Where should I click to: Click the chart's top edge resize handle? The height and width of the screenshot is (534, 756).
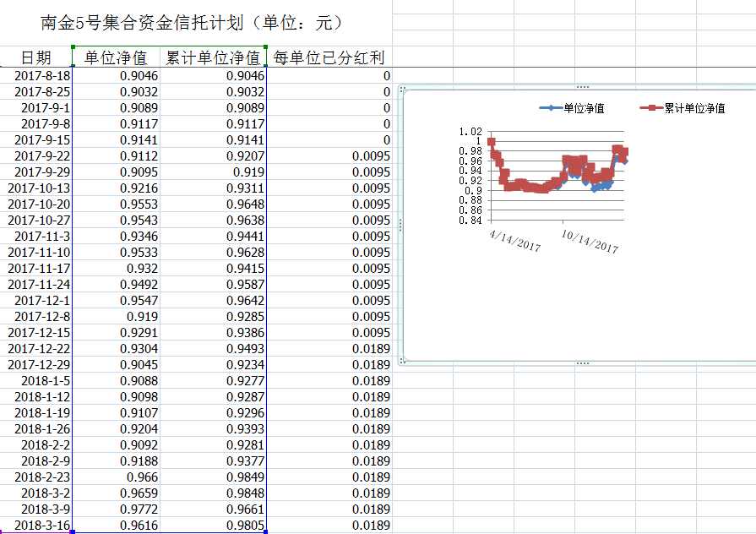coord(582,87)
